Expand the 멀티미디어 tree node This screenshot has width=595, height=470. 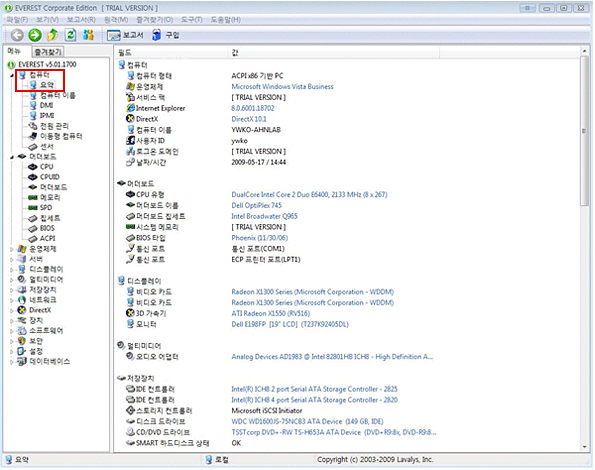pyautogui.click(x=11, y=280)
